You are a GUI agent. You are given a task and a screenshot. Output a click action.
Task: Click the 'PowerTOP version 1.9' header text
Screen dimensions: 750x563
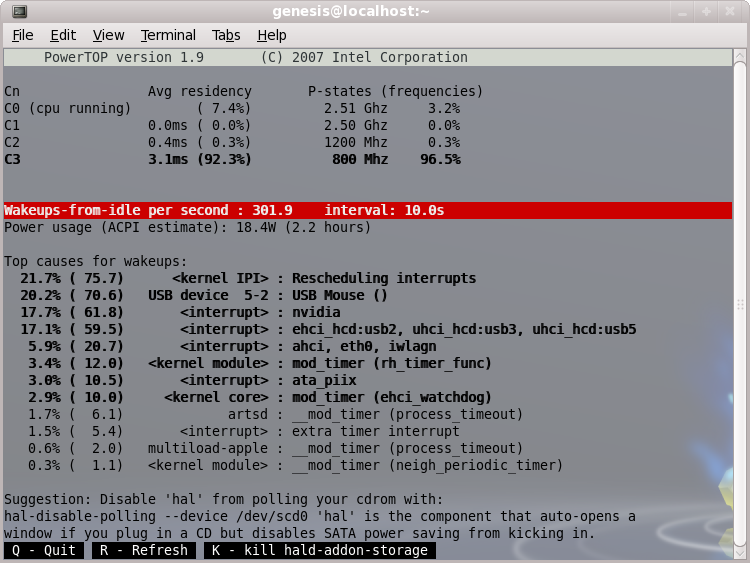[x=124, y=57]
